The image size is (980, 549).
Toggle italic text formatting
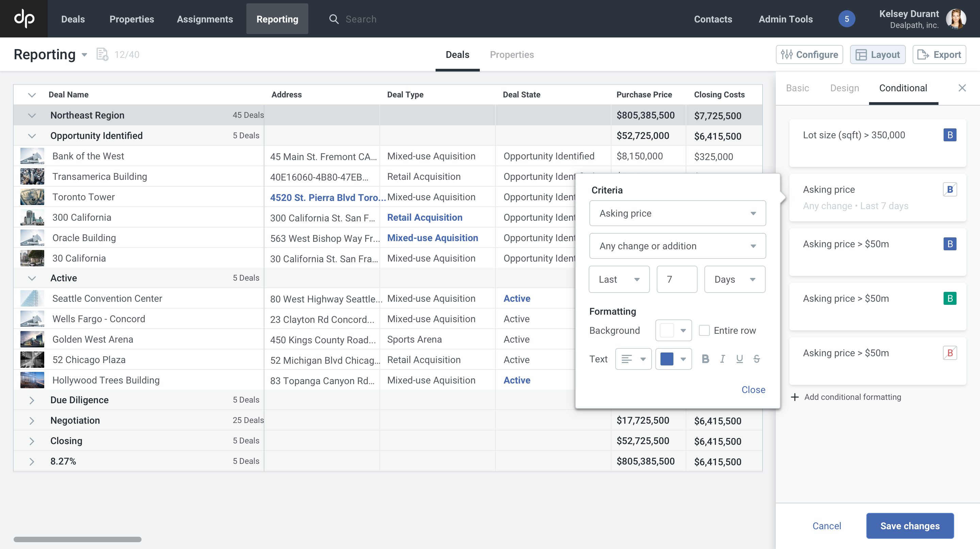722,359
